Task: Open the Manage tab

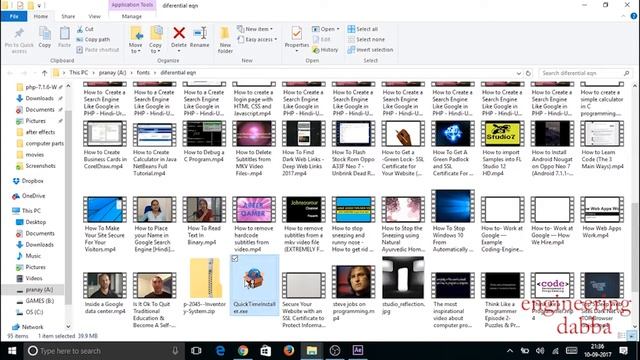Action: pyautogui.click(x=131, y=16)
